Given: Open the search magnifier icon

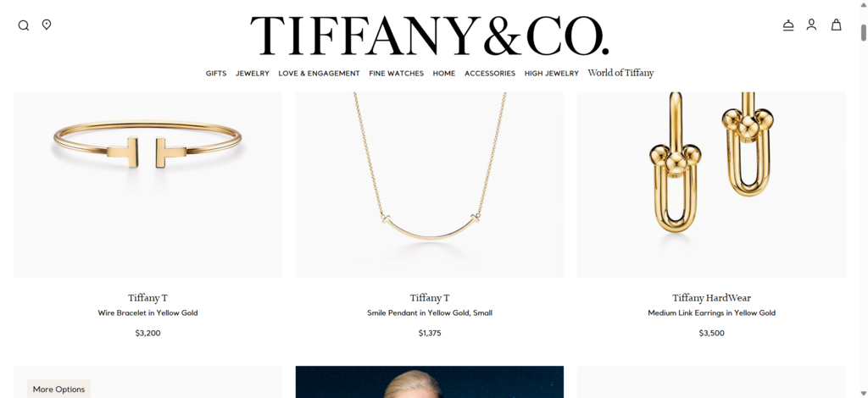Looking at the screenshot, I should [x=23, y=25].
